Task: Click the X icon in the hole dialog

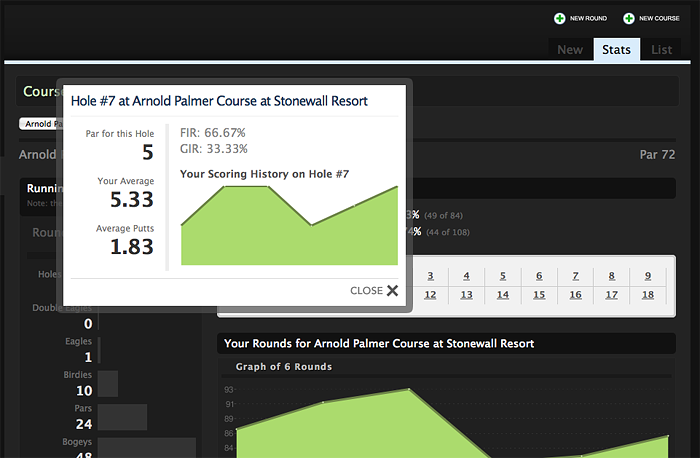Action: pyautogui.click(x=392, y=291)
